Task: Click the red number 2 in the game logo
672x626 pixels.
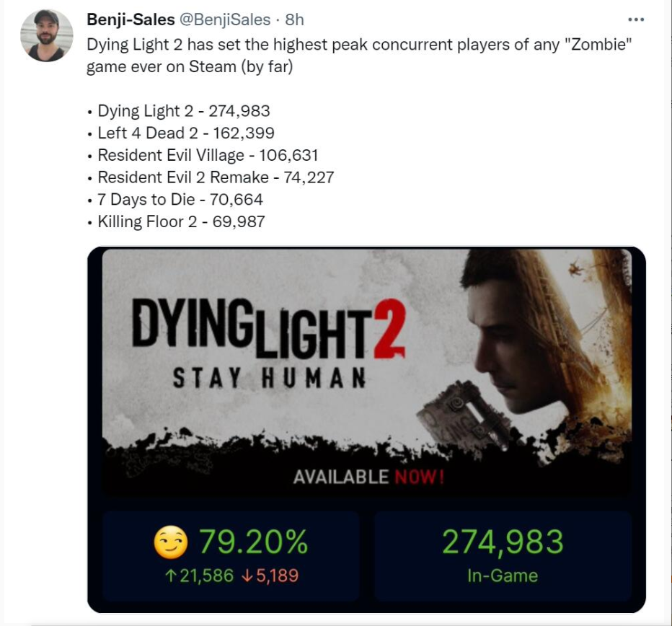Action: pyautogui.click(x=387, y=330)
